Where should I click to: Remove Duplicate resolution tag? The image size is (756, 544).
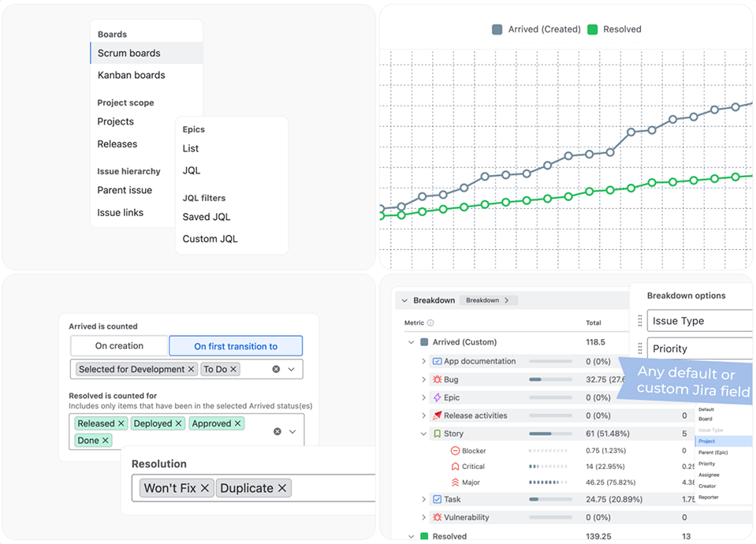(282, 488)
